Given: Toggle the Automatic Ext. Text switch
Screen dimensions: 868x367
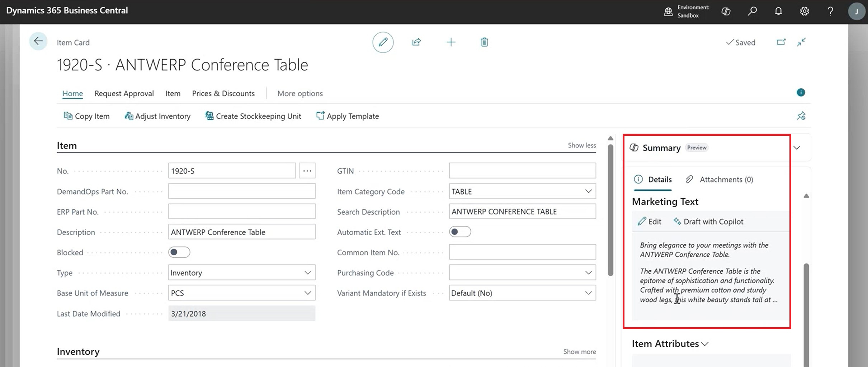Looking at the screenshot, I should 460,232.
